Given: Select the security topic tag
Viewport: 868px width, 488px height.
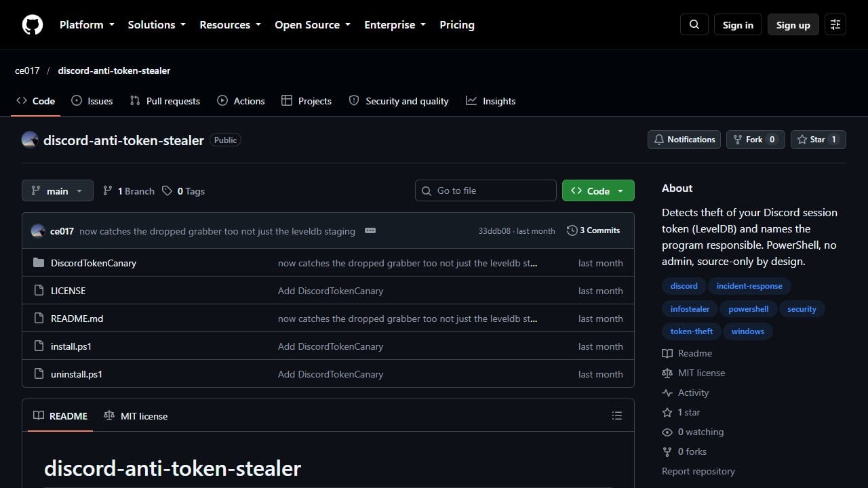Looking at the screenshot, I should pos(802,308).
